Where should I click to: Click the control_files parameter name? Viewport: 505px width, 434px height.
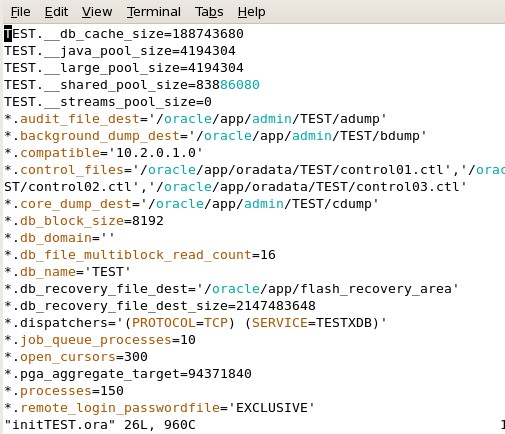tap(72, 170)
